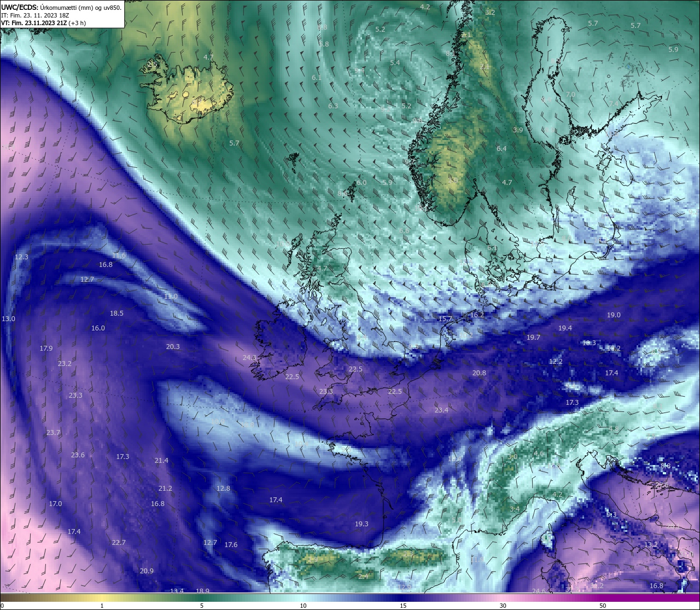The width and height of the screenshot is (700, 610).
Task: Click the map value 19.7
Action: tap(533, 337)
